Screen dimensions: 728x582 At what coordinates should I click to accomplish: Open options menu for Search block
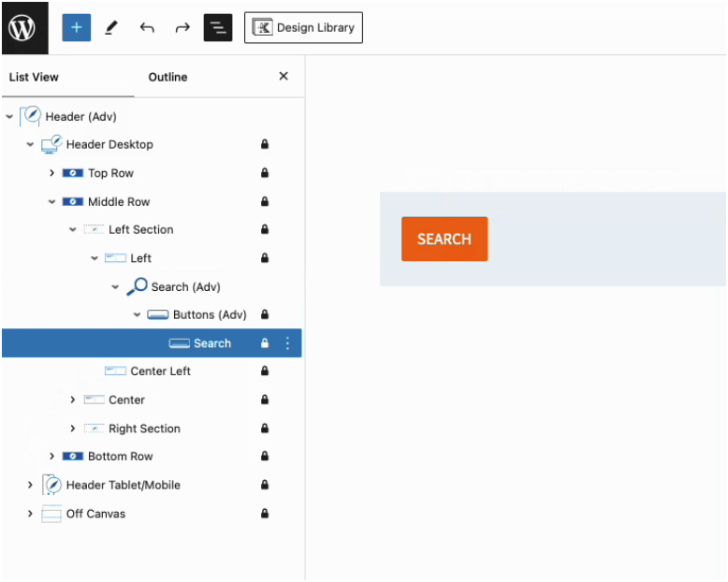click(x=287, y=343)
